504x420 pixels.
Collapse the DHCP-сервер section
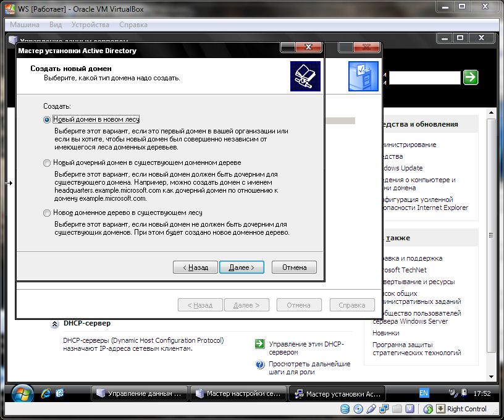coord(54,324)
